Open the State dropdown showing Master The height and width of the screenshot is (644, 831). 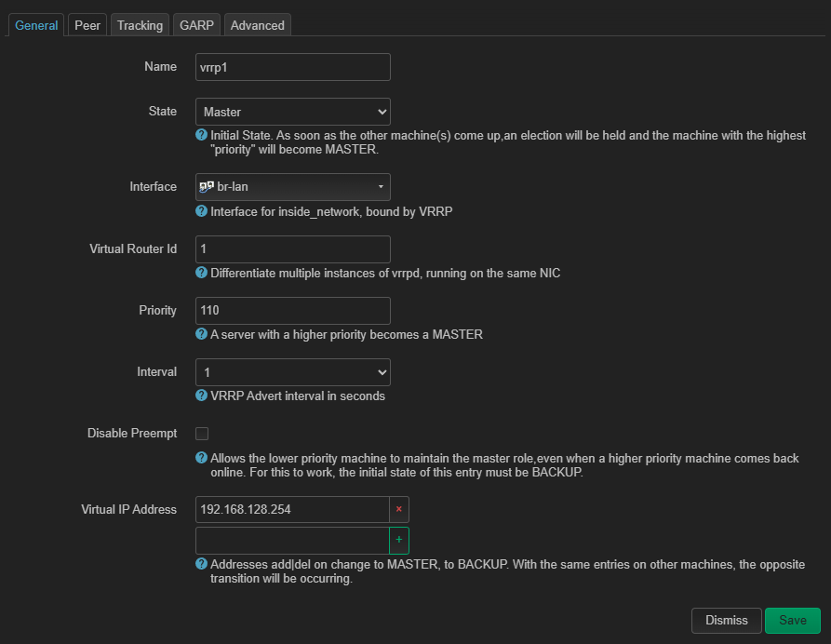(x=292, y=112)
